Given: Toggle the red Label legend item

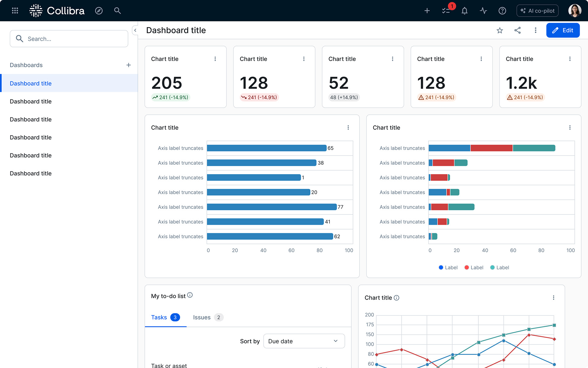Looking at the screenshot, I should click(474, 267).
